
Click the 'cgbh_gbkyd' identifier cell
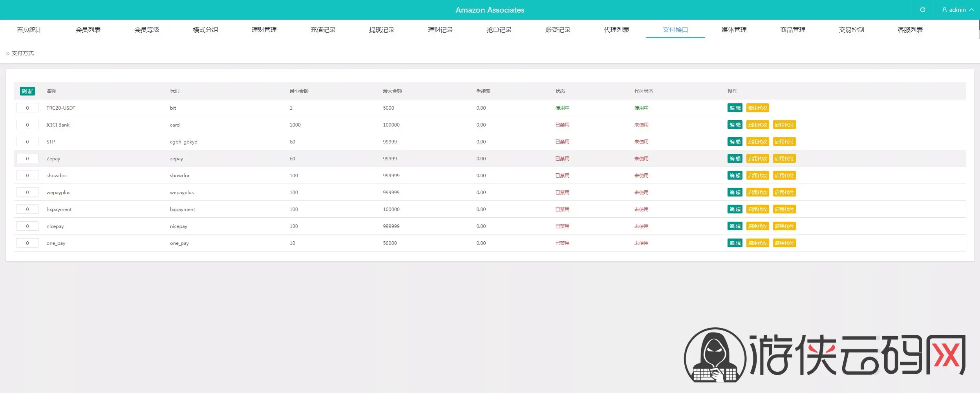pyautogui.click(x=184, y=141)
